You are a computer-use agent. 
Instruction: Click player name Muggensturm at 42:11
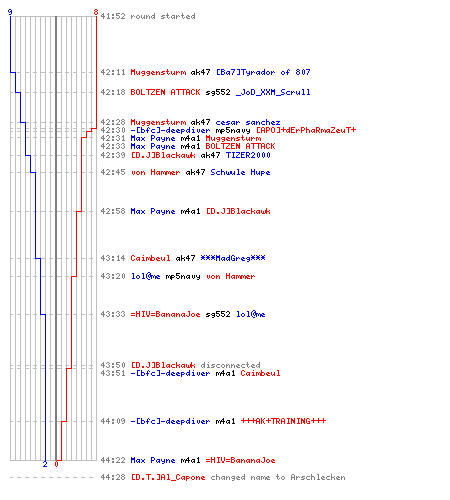(x=158, y=72)
